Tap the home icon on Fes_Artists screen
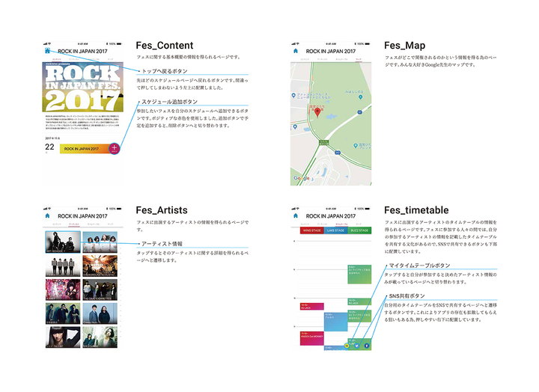Screen dimensions: 539x392 click(47, 215)
